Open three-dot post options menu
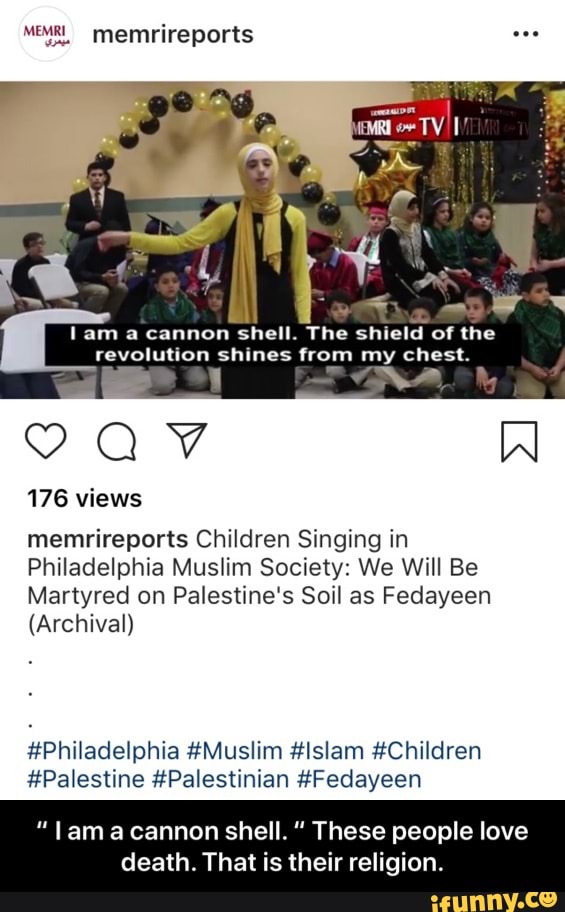The image size is (565, 912). point(525,34)
